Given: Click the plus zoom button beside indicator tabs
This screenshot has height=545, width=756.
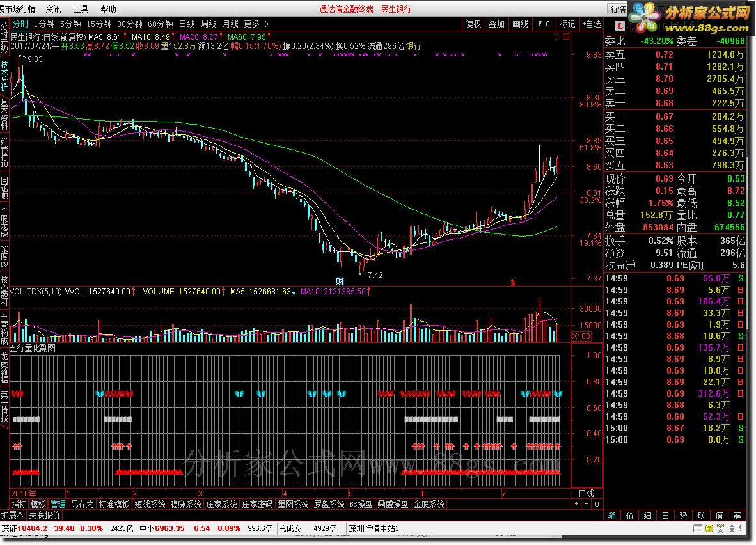Looking at the screenshot, I should click(577, 504).
